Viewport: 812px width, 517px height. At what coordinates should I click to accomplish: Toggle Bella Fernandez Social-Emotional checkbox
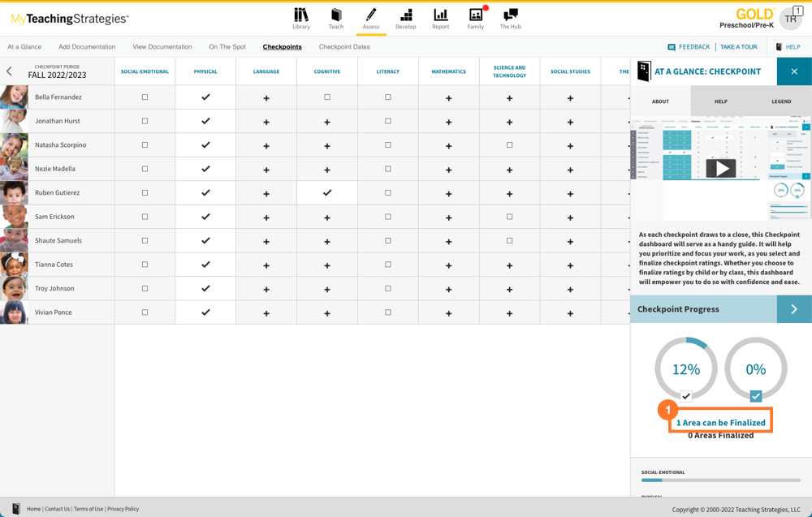coord(145,97)
